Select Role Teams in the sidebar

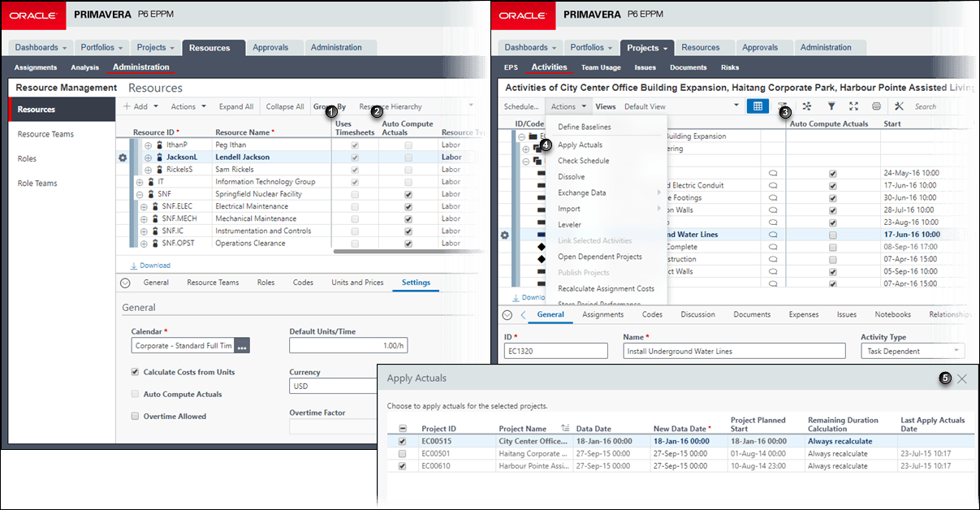click(37, 184)
